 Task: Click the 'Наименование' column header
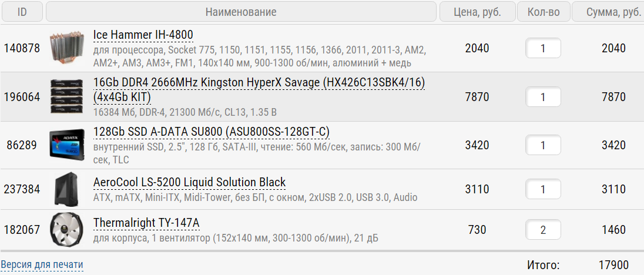[241, 12]
